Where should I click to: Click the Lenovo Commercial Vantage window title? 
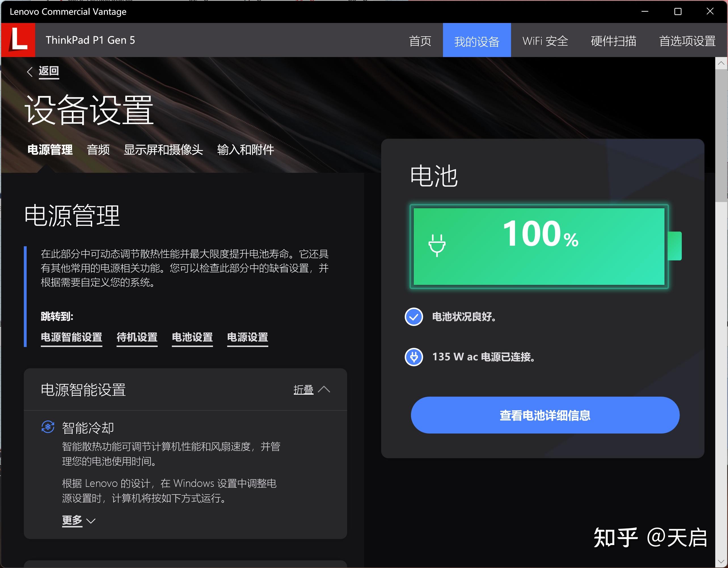coord(68,12)
